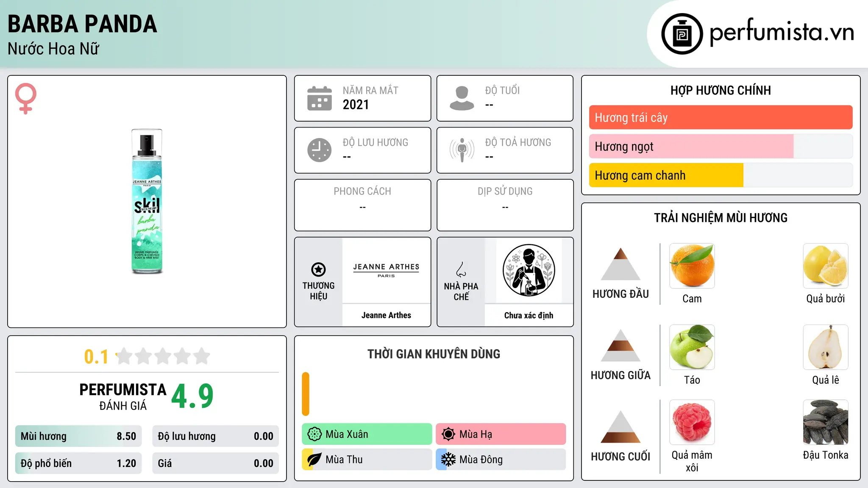This screenshot has height=488, width=868.
Task: Select the Cam orange note image
Action: coord(692,266)
